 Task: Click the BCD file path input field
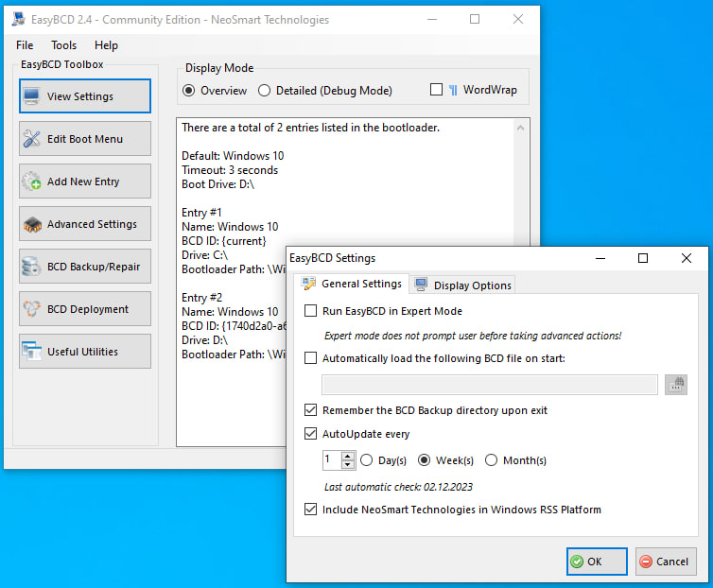tap(490, 385)
